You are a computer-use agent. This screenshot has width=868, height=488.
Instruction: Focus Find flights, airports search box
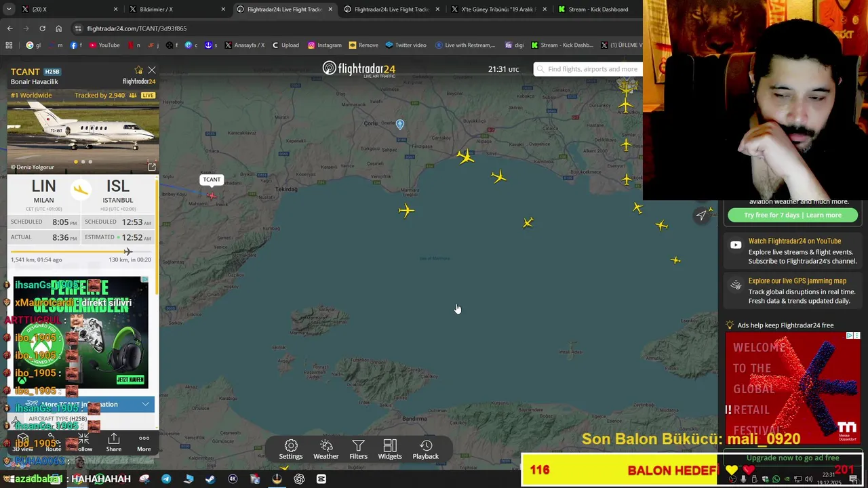[589, 69]
